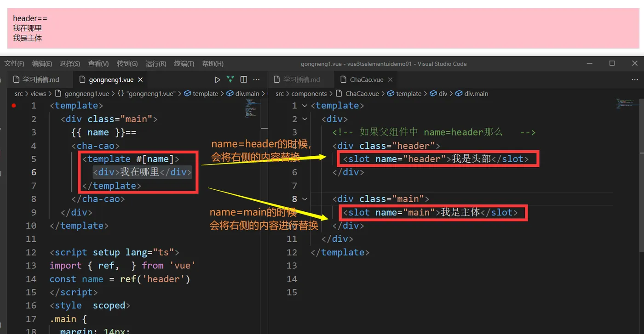Screen dimensions: 644x334
Task: Open the 文件(F) menu
Action: pyautogui.click(x=14, y=63)
